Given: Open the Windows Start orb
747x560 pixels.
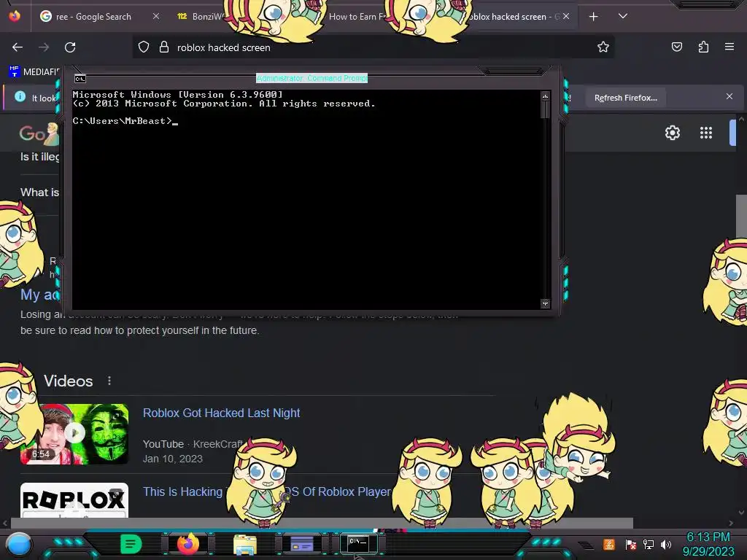Looking at the screenshot, I should click(x=19, y=545).
